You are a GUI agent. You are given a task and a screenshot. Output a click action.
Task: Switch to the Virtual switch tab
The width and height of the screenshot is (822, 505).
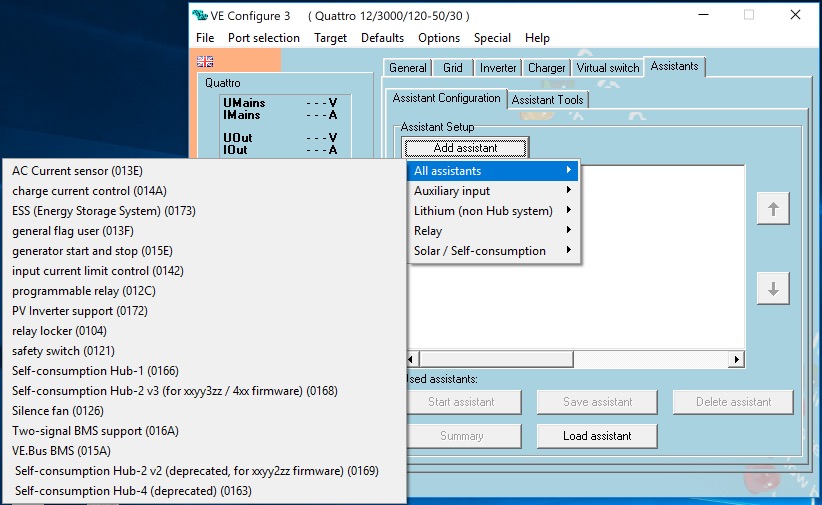[x=607, y=68]
